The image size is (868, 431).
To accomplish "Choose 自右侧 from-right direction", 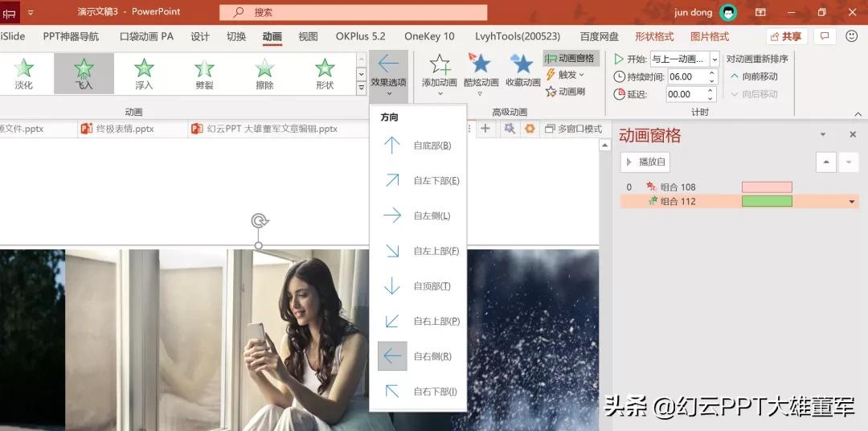I will click(x=392, y=356).
